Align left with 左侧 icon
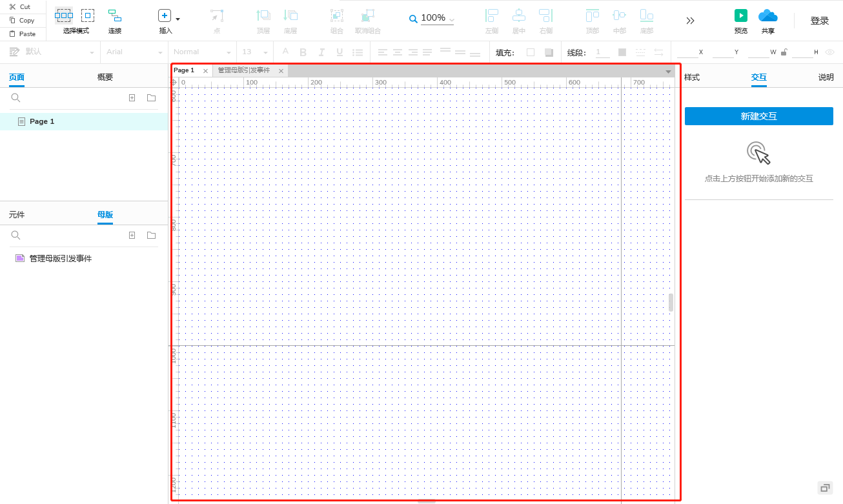Image resolution: width=843 pixels, height=504 pixels. (492, 15)
